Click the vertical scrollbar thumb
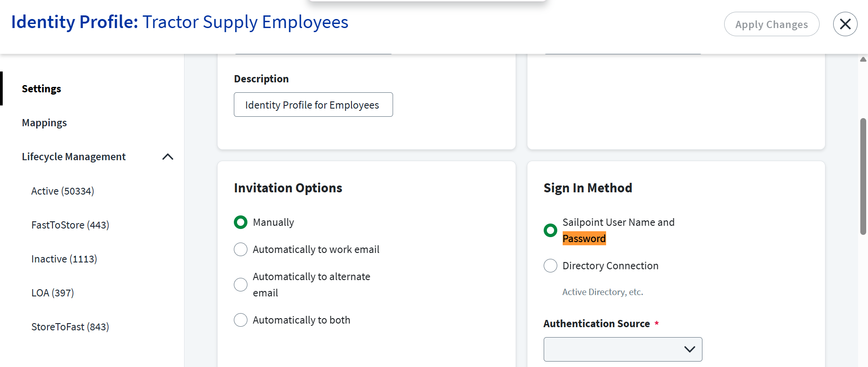Viewport: 868px width, 367px height. 863,176
